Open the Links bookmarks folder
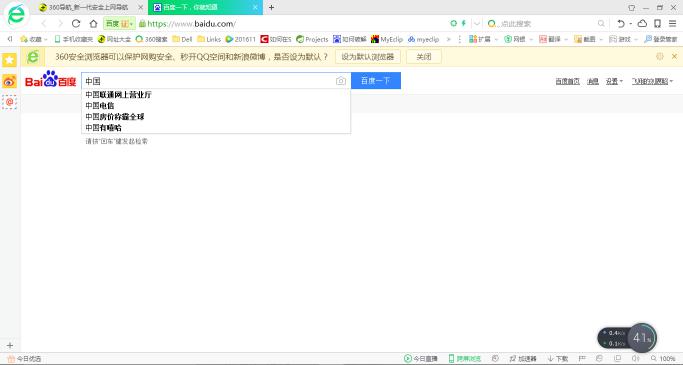Image resolution: width=683 pixels, height=365 pixels. pos(209,39)
